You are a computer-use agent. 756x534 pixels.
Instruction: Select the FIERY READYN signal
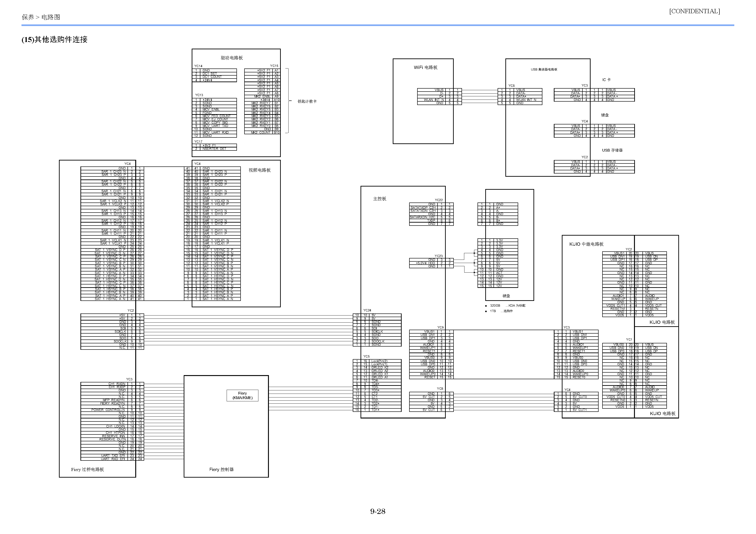(112, 403)
